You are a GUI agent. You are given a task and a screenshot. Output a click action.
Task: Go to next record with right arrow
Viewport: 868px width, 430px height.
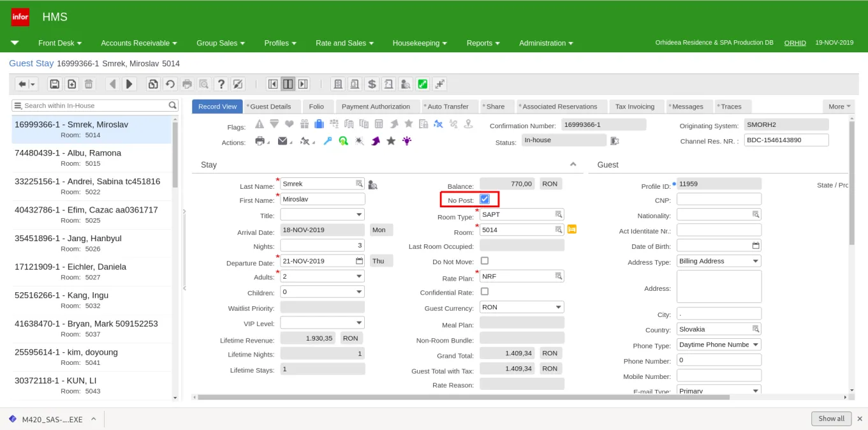(x=129, y=84)
